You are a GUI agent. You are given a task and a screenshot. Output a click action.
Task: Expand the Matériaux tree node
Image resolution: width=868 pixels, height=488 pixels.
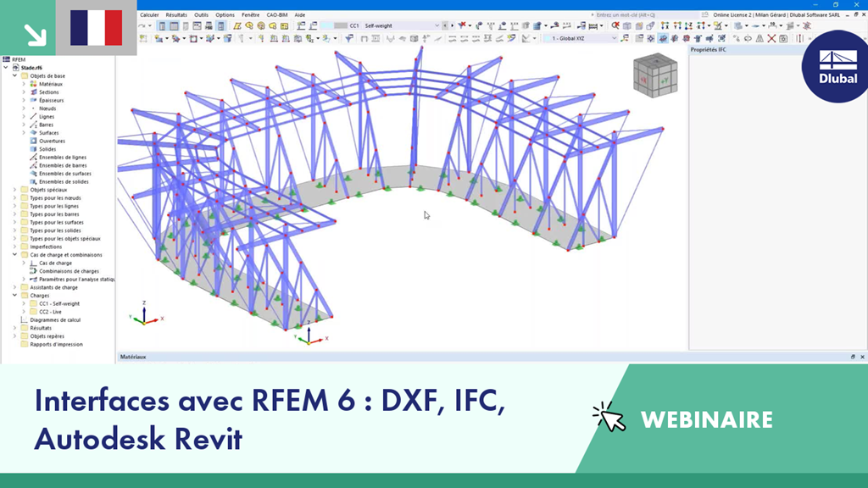pyautogui.click(x=24, y=84)
